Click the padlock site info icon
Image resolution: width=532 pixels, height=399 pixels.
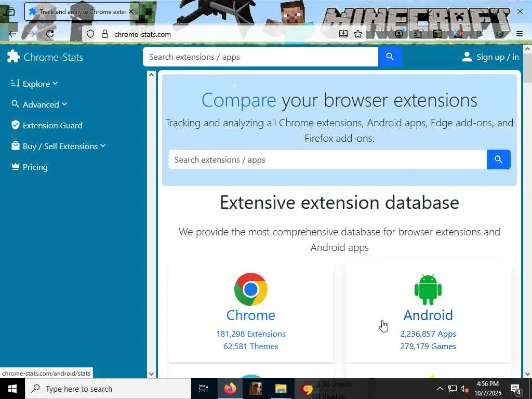[x=105, y=34]
